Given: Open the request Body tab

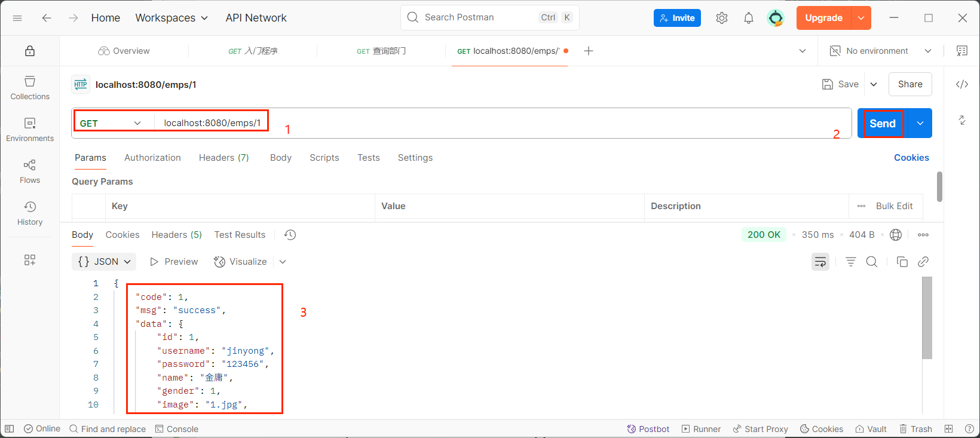Looking at the screenshot, I should click(x=281, y=158).
